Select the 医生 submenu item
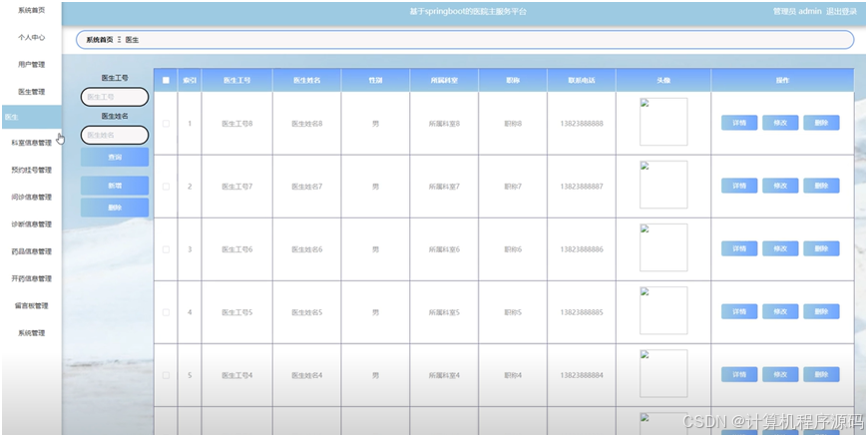The height and width of the screenshot is (437, 868). click(x=31, y=117)
